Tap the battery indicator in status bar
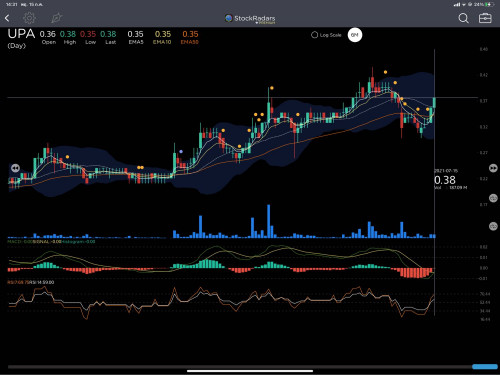500x375 pixels. (489, 4)
